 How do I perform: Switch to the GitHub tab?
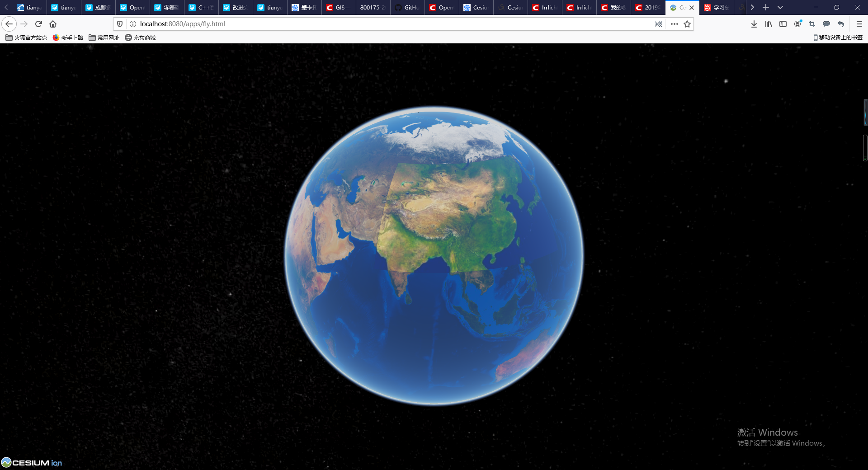pos(408,7)
